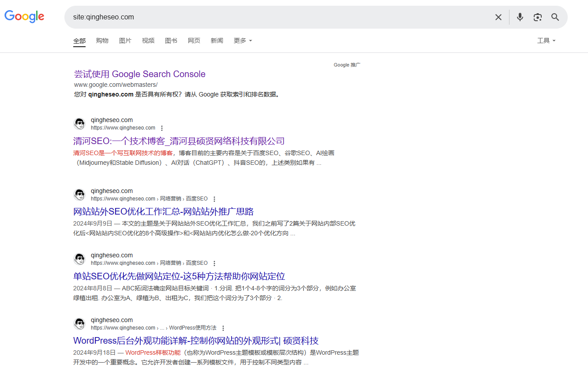
Task: Click 2024年9月9日 date in snippet
Action: [93, 223]
